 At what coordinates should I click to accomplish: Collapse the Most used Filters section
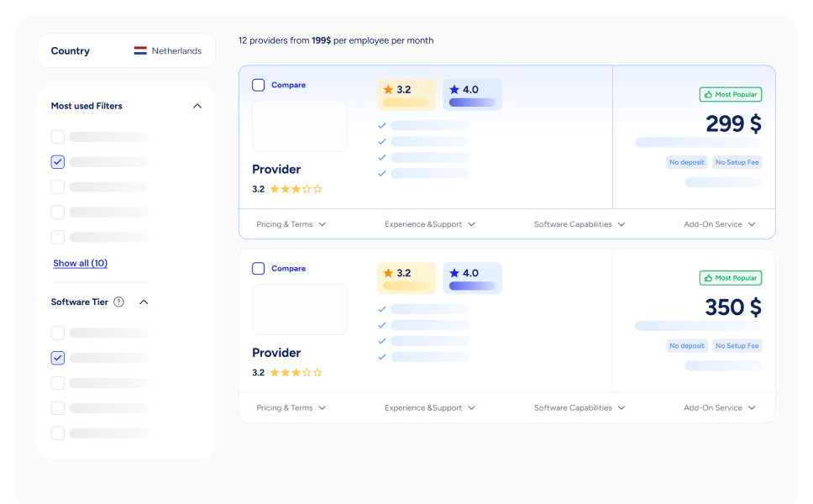(197, 107)
